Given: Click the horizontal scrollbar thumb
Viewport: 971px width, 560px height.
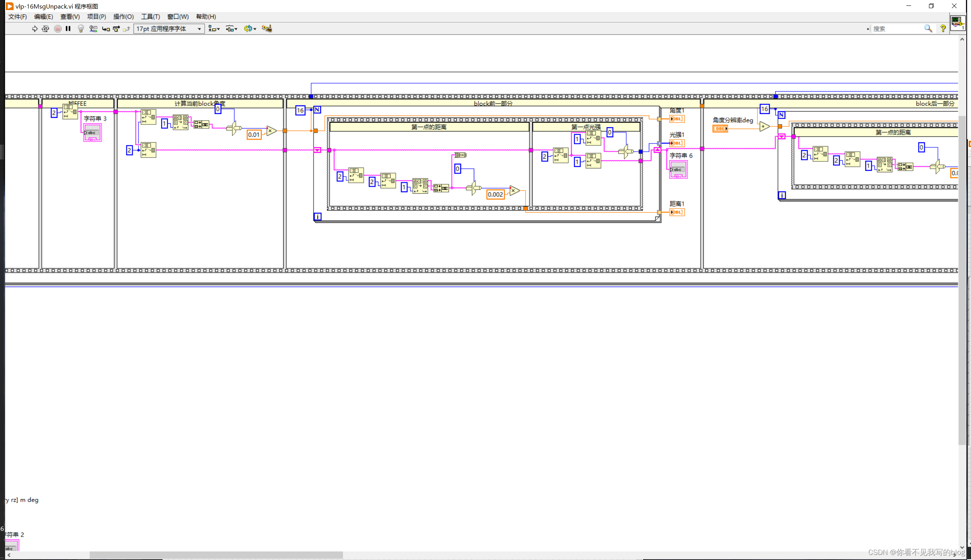Looking at the screenshot, I should click(216, 555).
